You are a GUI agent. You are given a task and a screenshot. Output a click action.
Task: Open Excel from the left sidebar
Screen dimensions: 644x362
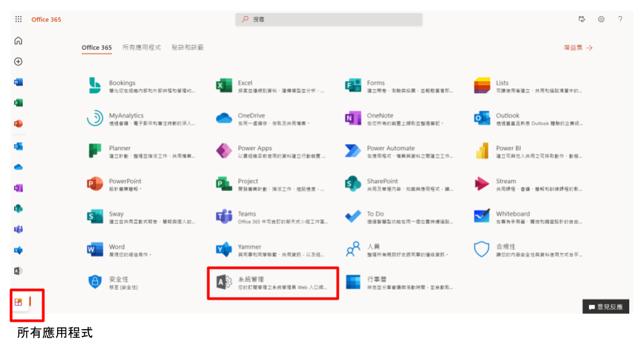coord(19,103)
